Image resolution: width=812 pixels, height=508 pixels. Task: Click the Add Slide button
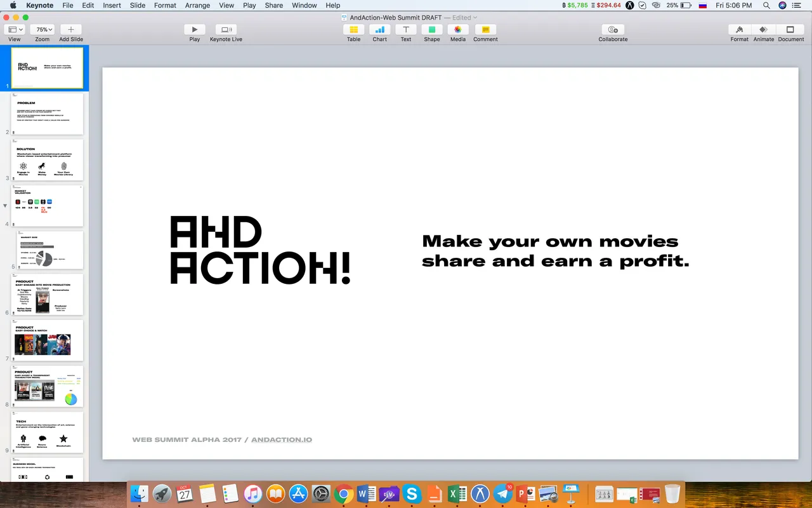[x=70, y=29]
